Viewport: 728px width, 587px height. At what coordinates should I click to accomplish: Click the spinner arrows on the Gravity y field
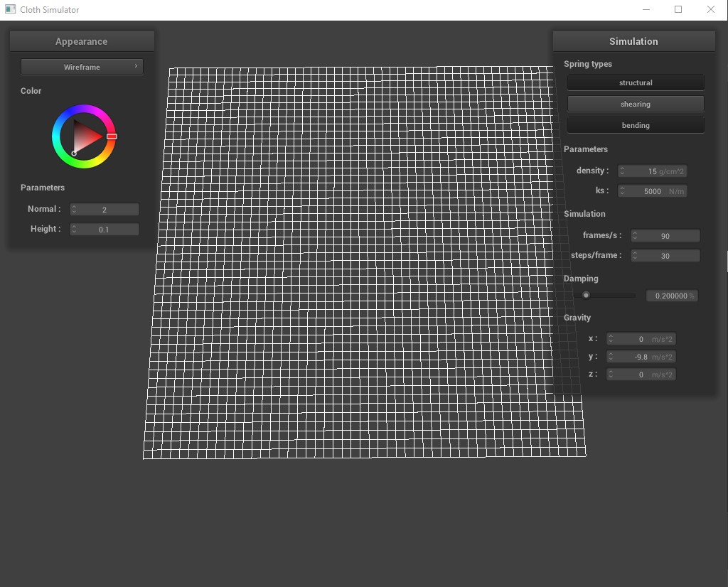coord(611,357)
